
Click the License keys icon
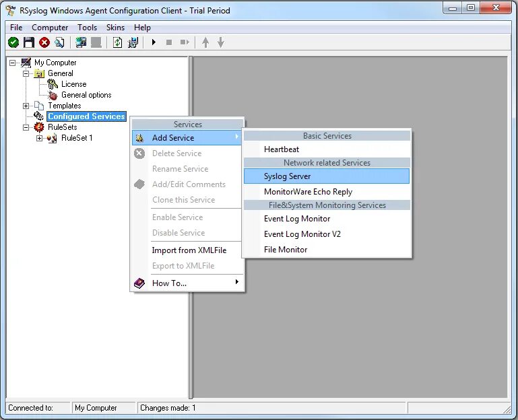[53, 84]
